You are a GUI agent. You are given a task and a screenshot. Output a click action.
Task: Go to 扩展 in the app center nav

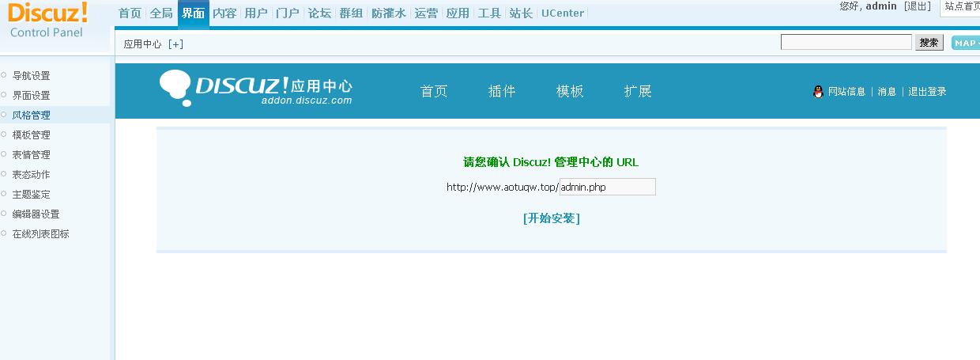tap(638, 92)
